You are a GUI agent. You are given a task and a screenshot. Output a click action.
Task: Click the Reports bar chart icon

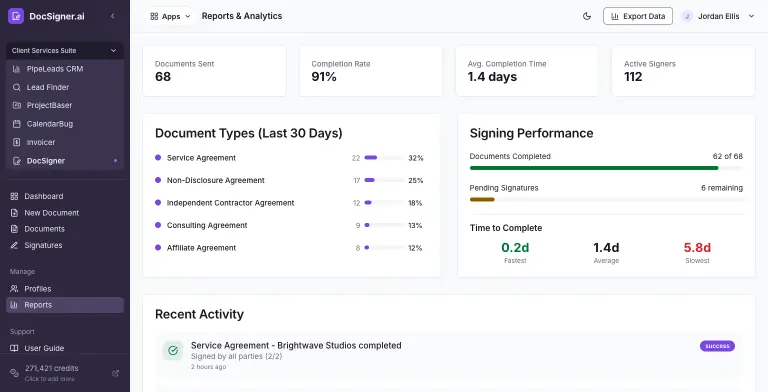(14, 305)
